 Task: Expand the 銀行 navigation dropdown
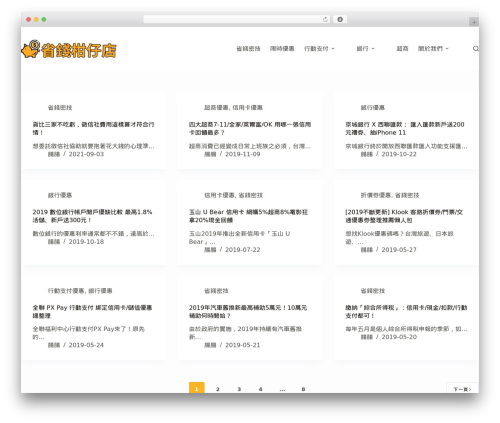(x=366, y=49)
